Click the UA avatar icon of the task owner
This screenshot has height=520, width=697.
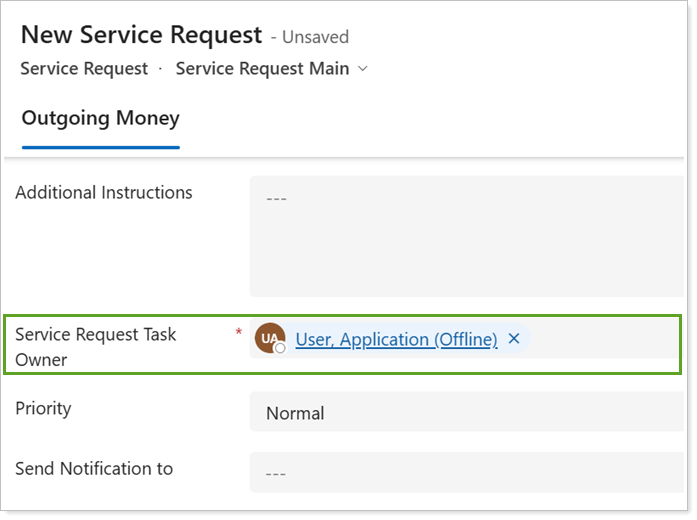(269, 338)
